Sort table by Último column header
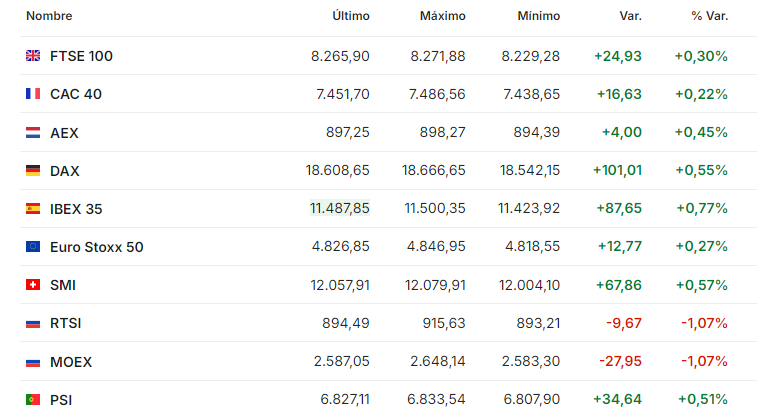This screenshot has width=757, height=414. coord(351,16)
